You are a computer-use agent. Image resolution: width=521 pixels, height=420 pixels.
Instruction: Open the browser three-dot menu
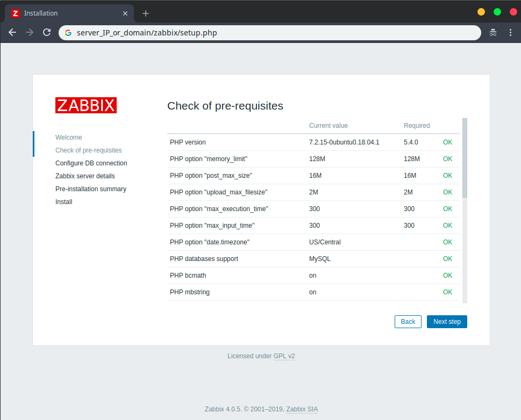(x=510, y=32)
